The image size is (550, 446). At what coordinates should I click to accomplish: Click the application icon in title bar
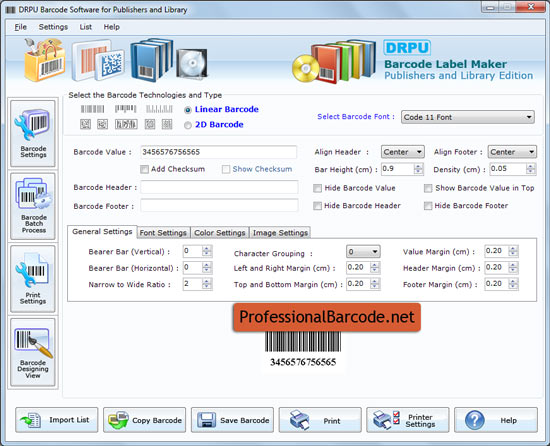[x=11, y=10]
